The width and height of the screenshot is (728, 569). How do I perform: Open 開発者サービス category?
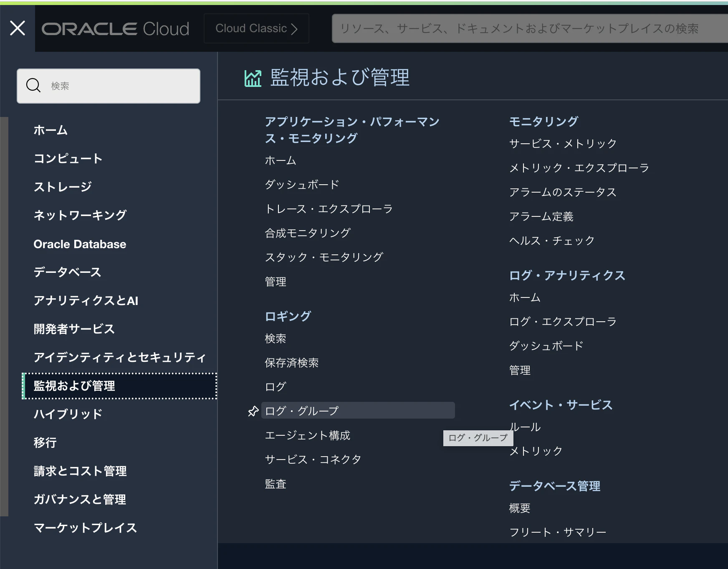pyautogui.click(x=74, y=329)
